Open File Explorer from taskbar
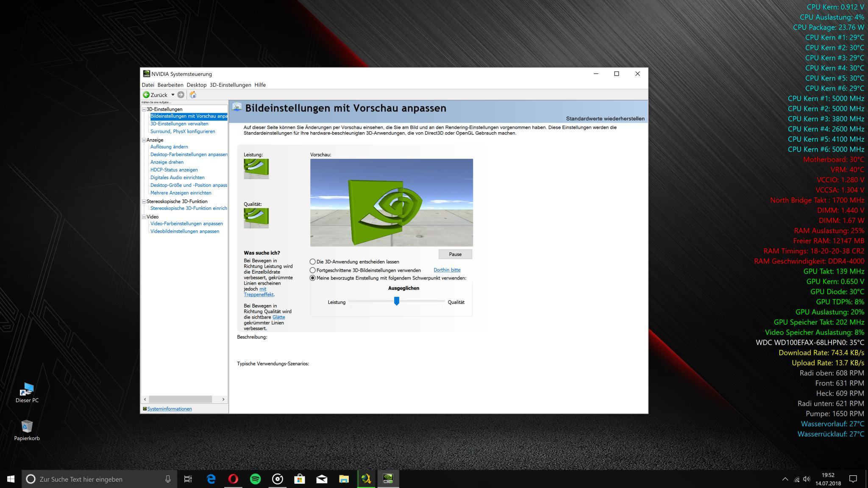The height and width of the screenshot is (488, 868). point(344,479)
